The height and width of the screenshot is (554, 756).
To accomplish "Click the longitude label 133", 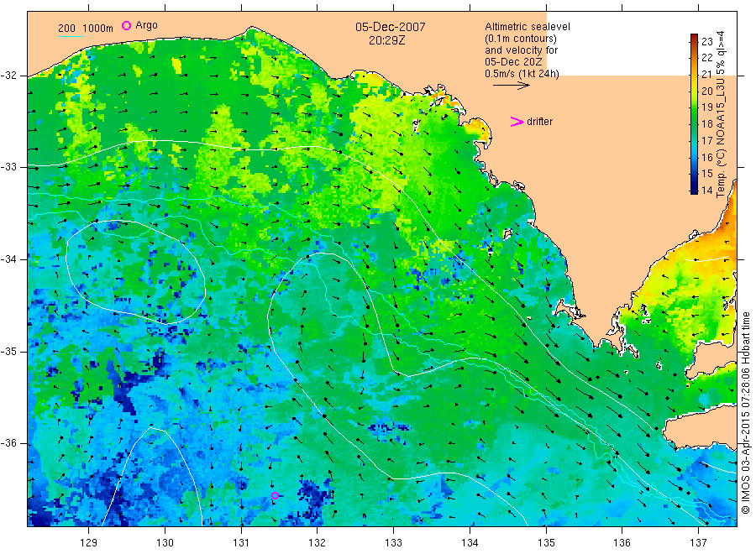I will coord(393,543).
